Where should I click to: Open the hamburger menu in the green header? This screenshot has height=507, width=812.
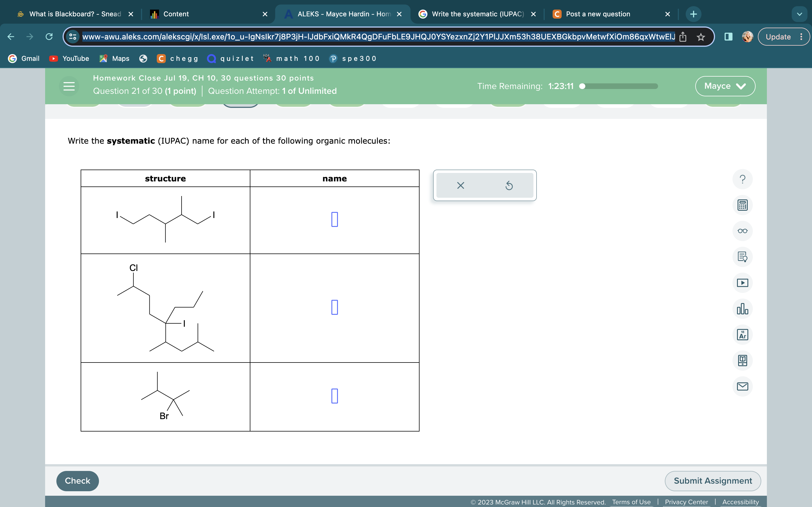(x=69, y=86)
